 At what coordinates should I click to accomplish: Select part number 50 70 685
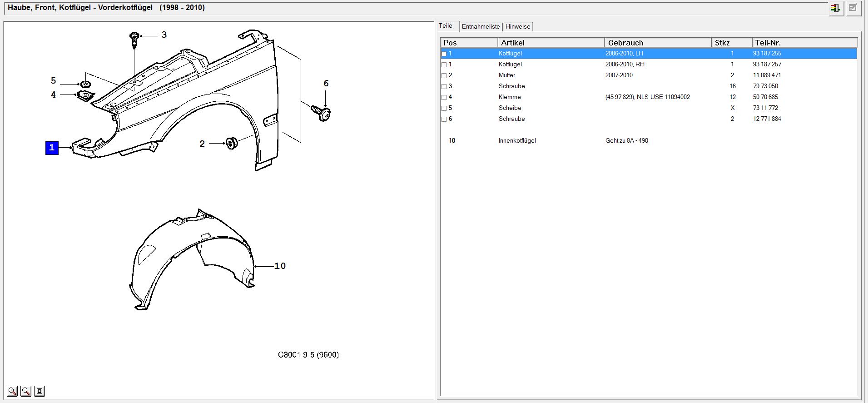pyautogui.click(x=765, y=97)
